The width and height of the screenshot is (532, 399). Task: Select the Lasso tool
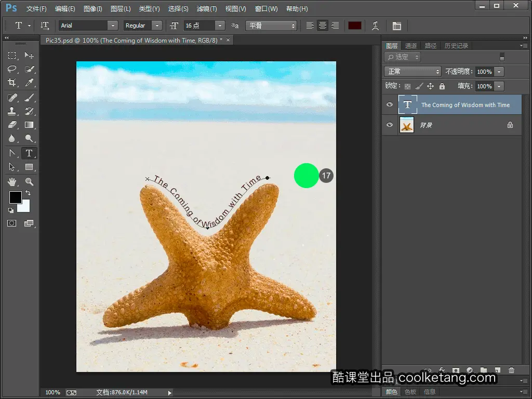click(12, 69)
